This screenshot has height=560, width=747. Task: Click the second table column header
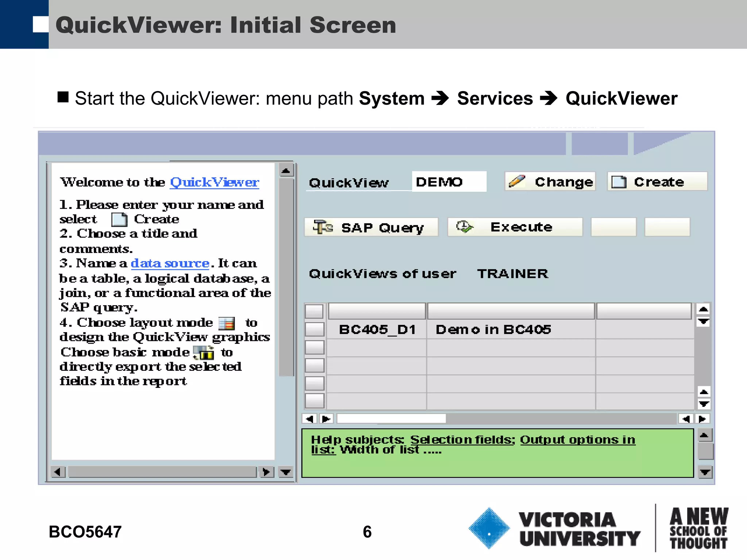(x=511, y=311)
